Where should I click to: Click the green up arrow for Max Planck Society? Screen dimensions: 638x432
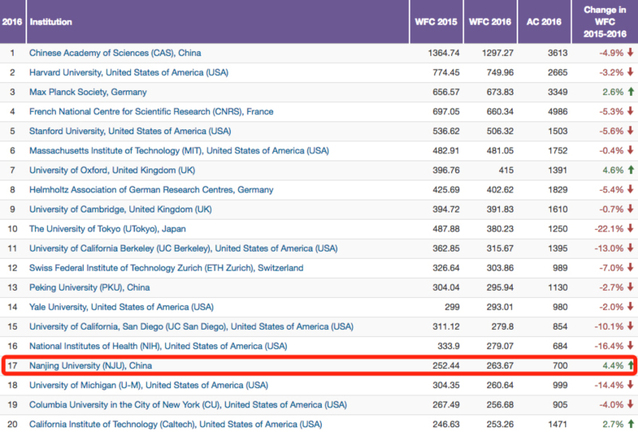[x=631, y=91]
